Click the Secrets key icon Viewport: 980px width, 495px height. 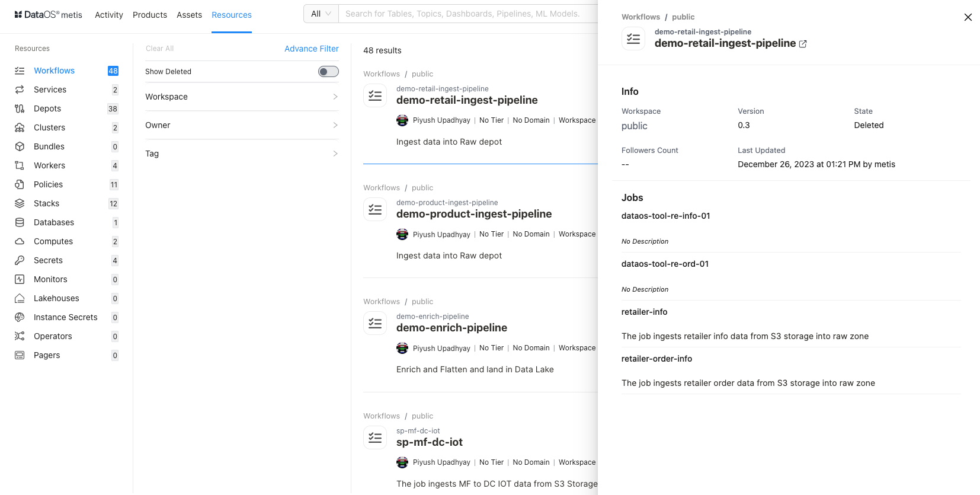[20, 260]
